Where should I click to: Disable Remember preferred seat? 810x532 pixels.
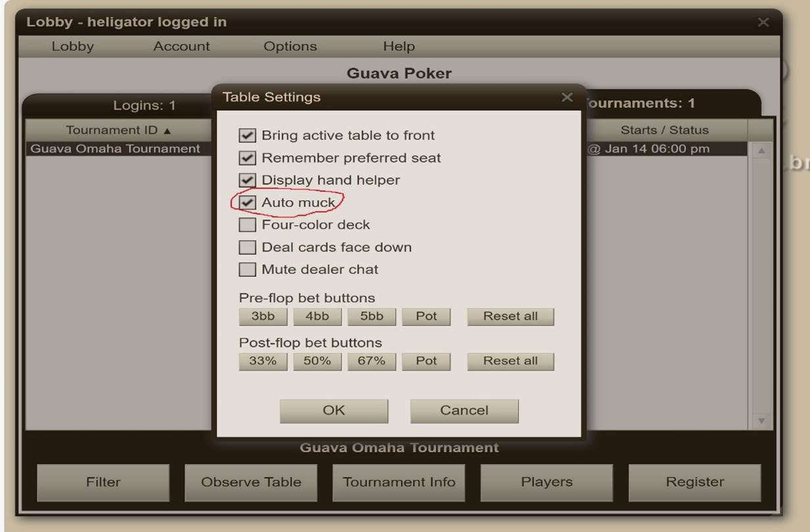click(247, 157)
